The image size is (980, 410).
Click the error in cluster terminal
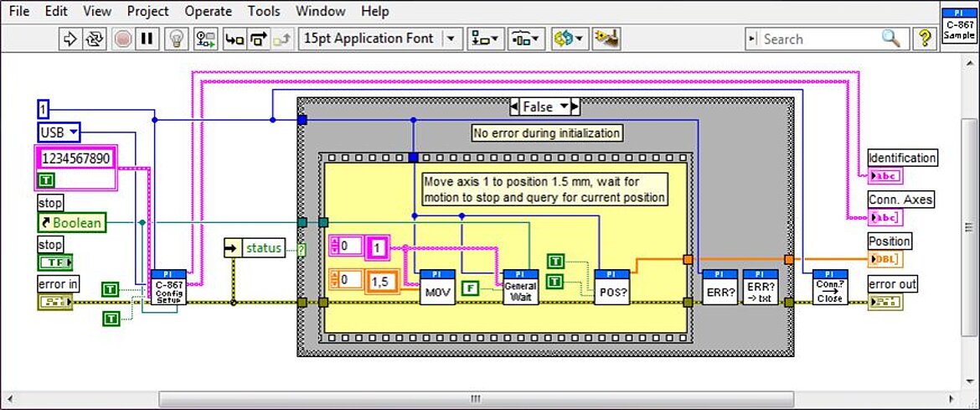pyautogui.click(x=55, y=303)
